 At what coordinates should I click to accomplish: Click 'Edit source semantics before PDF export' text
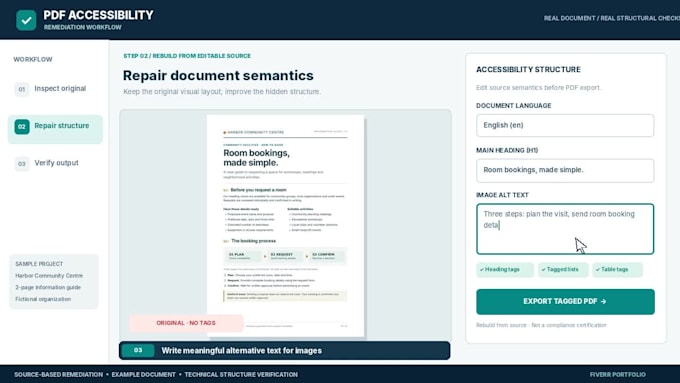click(x=539, y=88)
